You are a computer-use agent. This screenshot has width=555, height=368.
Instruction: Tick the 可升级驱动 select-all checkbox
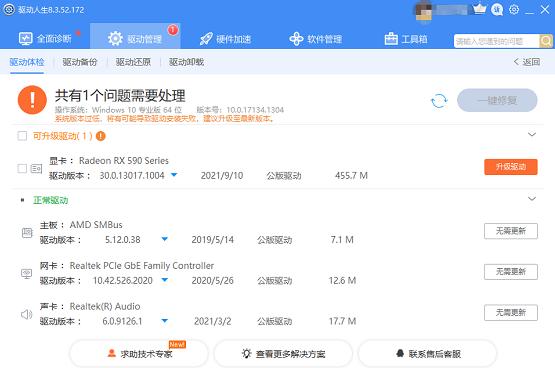[x=22, y=136]
